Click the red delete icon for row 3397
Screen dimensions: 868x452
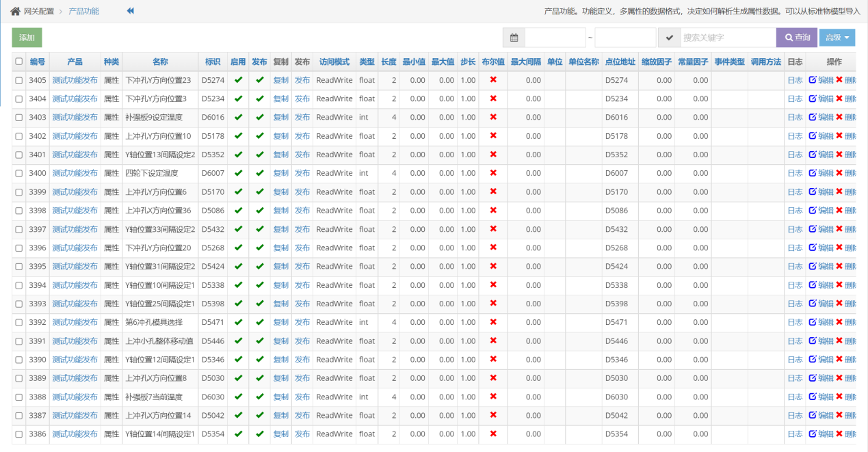pyautogui.click(x=839, y=229)
